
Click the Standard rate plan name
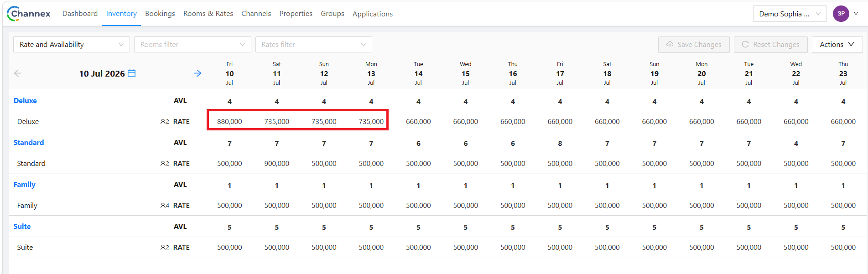click(x=31, y=164)
